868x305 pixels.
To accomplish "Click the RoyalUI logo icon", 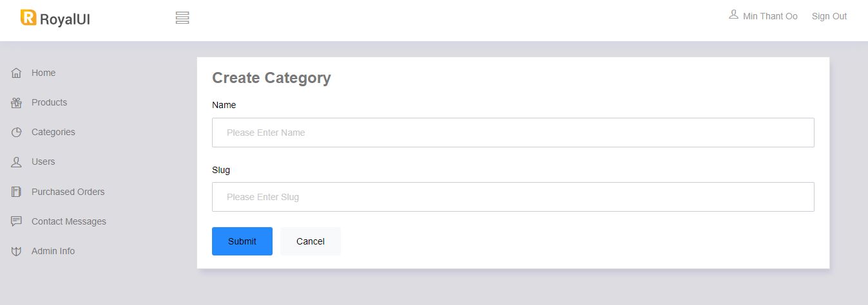I will coord(28,17).
